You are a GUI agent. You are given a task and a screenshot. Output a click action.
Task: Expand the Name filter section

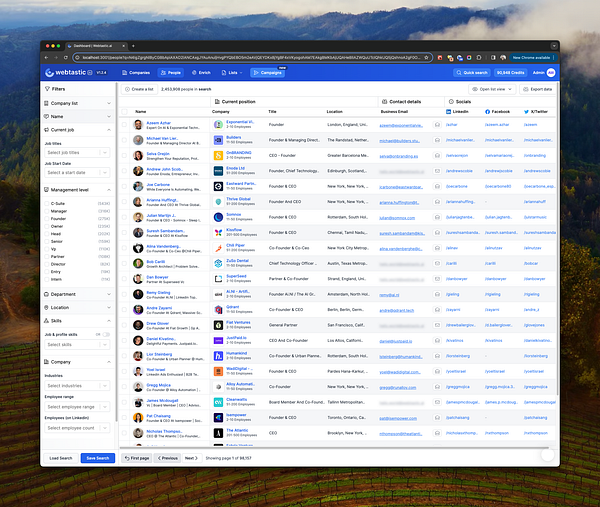(78, 116)
